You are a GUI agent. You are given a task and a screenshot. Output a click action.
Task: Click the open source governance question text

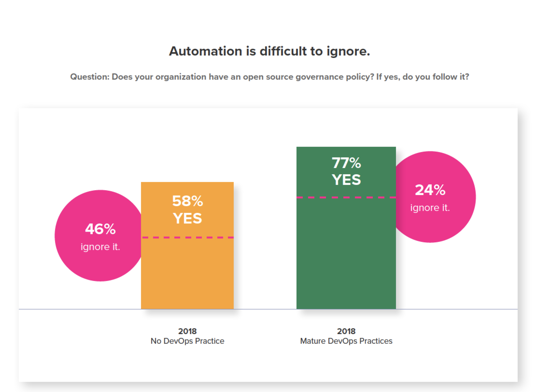coord(269,77)
